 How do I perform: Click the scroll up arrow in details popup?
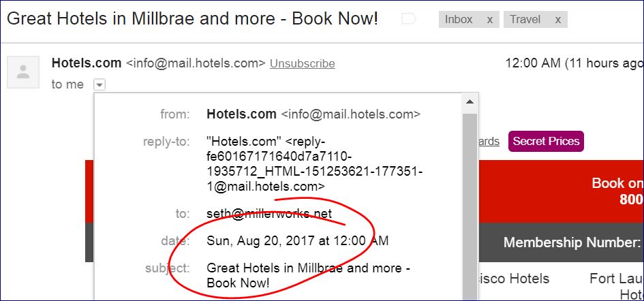point(470,103)
